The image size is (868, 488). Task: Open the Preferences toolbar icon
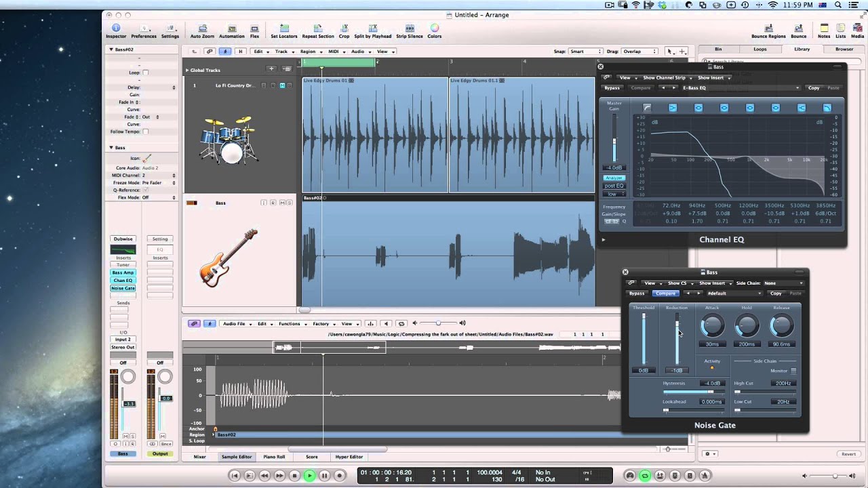coord(143,31)
